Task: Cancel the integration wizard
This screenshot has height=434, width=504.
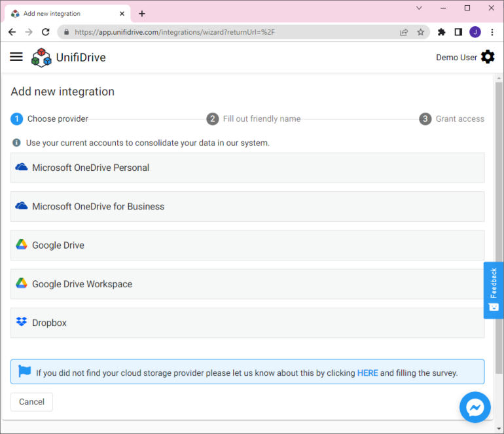Action: pyautogui.click(x=31, y=402)
